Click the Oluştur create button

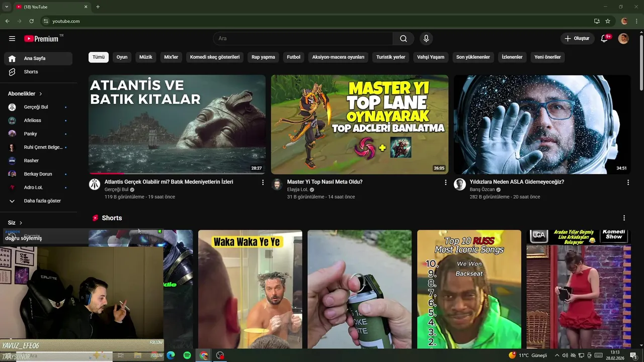pyautogui.click(x=577, y=39)
